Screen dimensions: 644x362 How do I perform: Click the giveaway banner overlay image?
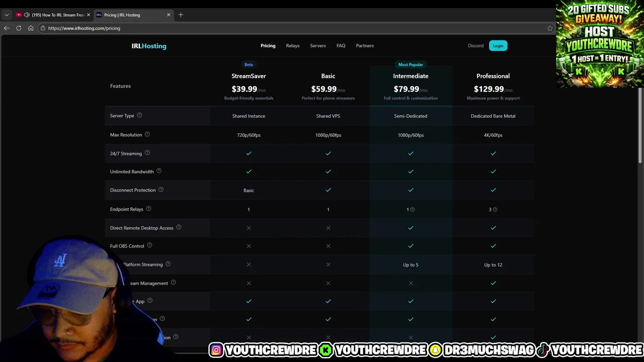tap(600, 44)
